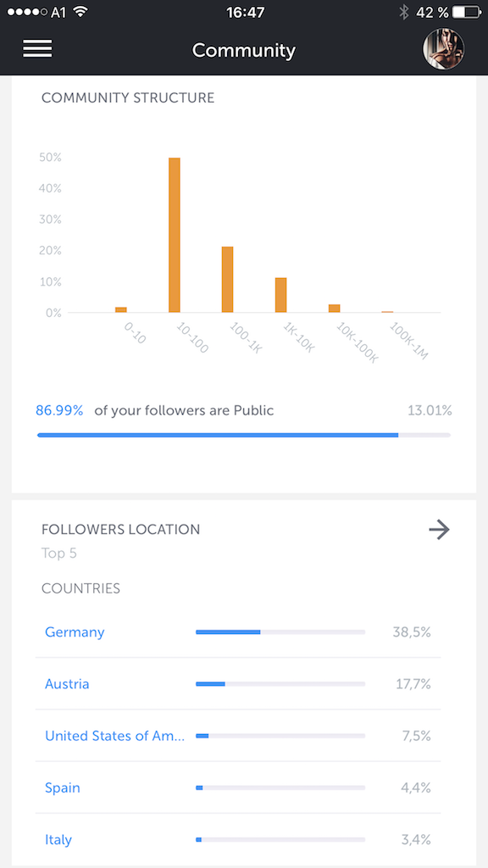This screenshot has height=868, width=488.
Task: Tap the Bluetooth status icon
Action: point(404,12)
